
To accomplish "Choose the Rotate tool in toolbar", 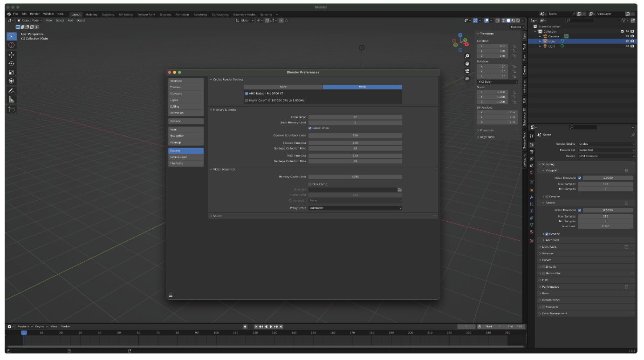I will pyautogui.click(x=12, y=63).
